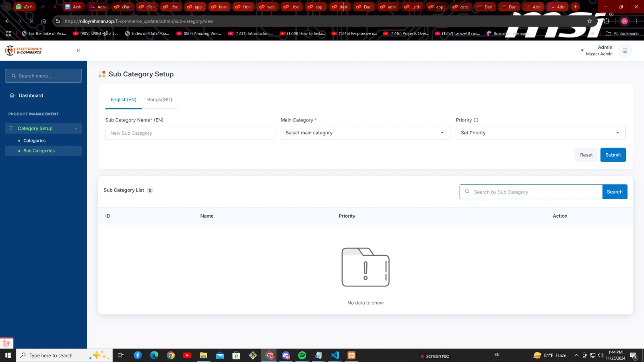The width and height of the screenshot is (644, 362).
Task: Open Visual Studio Code from the taskbar
Action: (x=335, y=355)
